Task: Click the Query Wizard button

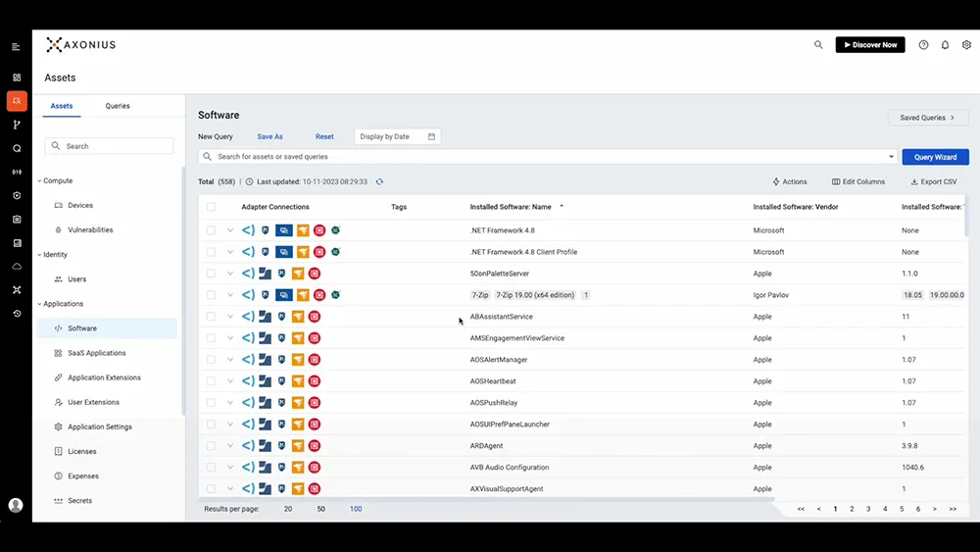Action: [935, 157]
